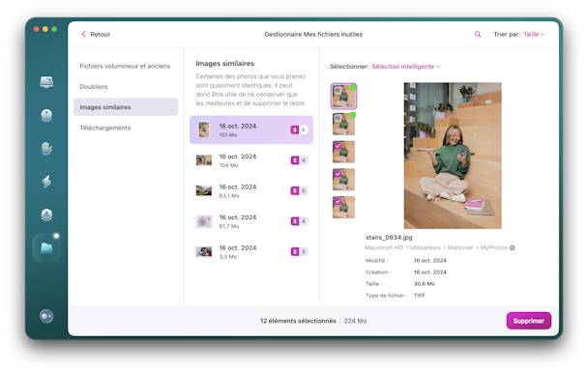Click the file type value TIFF
The height and width of the screenshot is (373, 588).
[x=420, y=296]
